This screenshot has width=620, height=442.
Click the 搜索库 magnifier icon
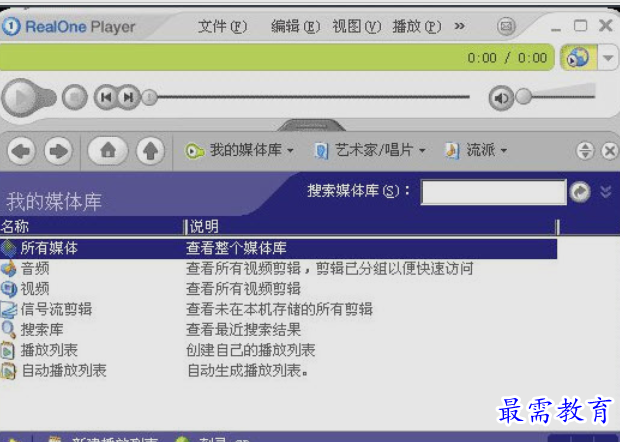tap(8, 330)
